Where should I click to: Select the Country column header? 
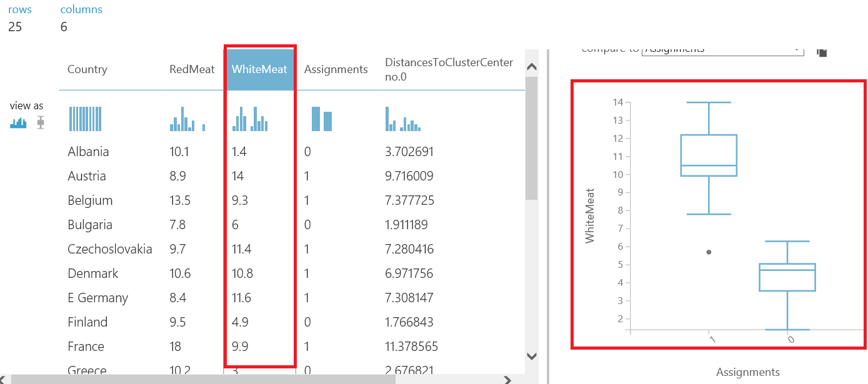tap(87, 69)
